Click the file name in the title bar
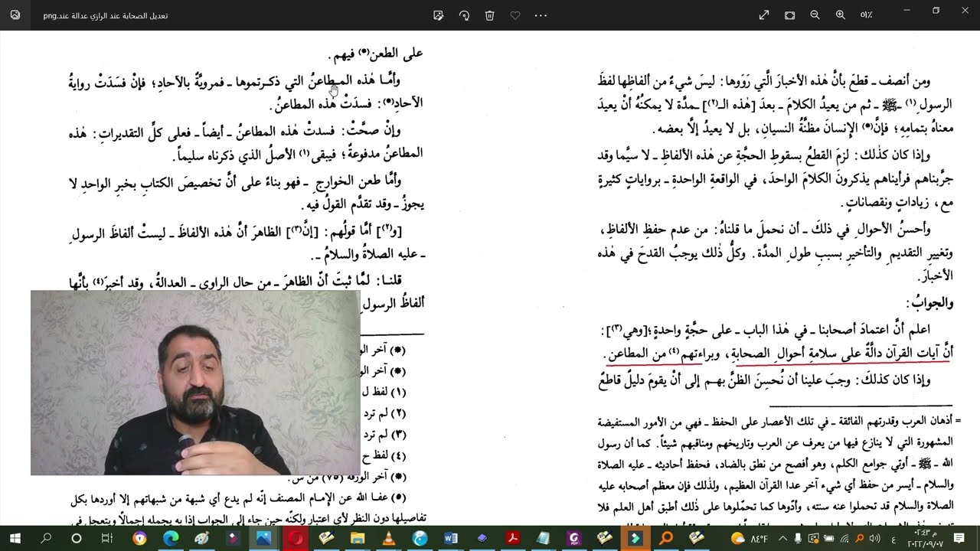The image size is (980, 551). 106,15
